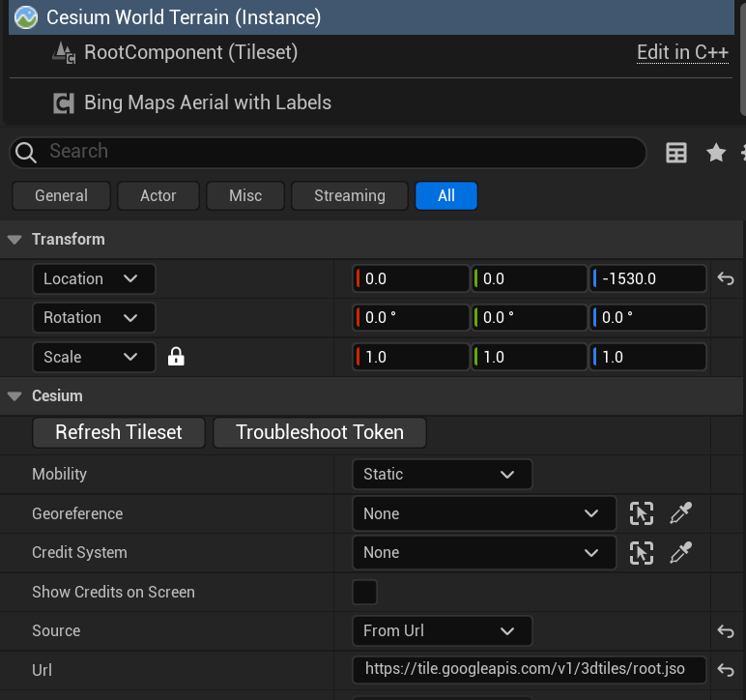Switch to Actor filter tab
Viewport: 746px width, 700px height.
(x=158, y=195)
